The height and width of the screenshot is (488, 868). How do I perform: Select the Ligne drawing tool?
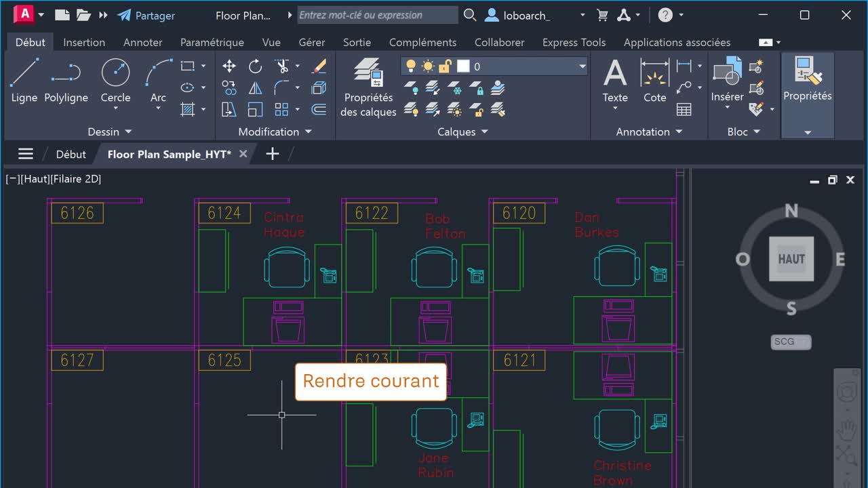point(24,81)
